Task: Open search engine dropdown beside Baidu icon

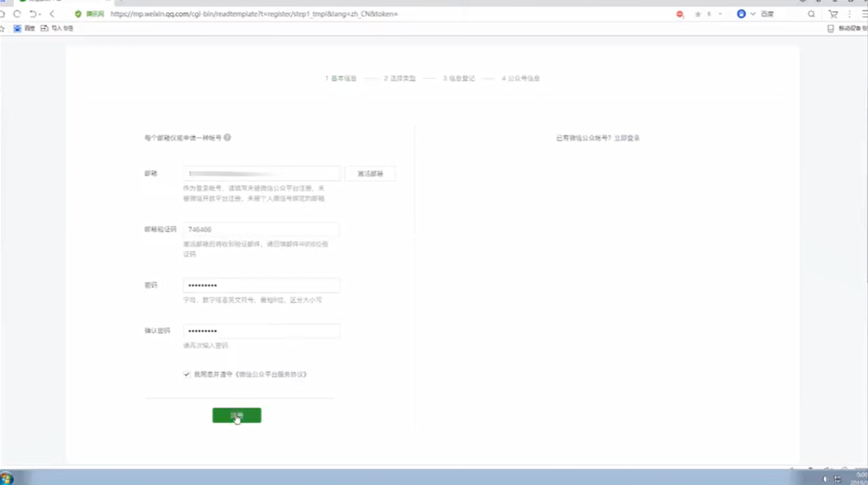Action: point(753,14)
